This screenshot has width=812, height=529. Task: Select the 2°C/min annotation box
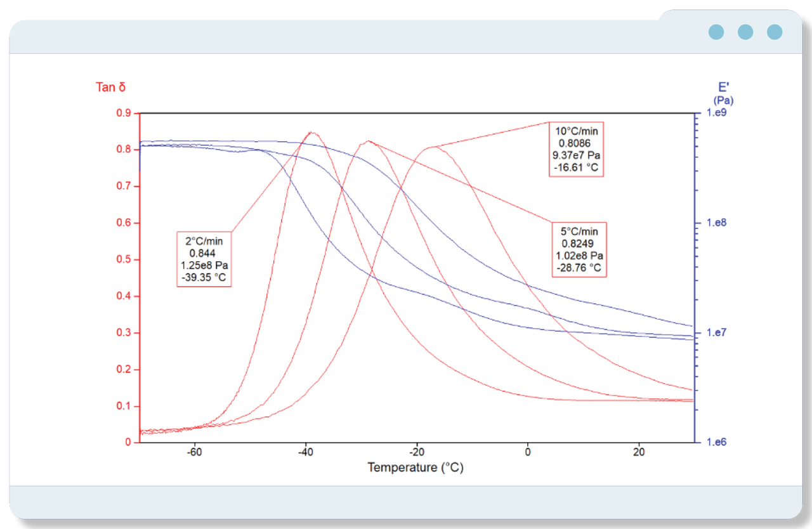coord(204,259)
